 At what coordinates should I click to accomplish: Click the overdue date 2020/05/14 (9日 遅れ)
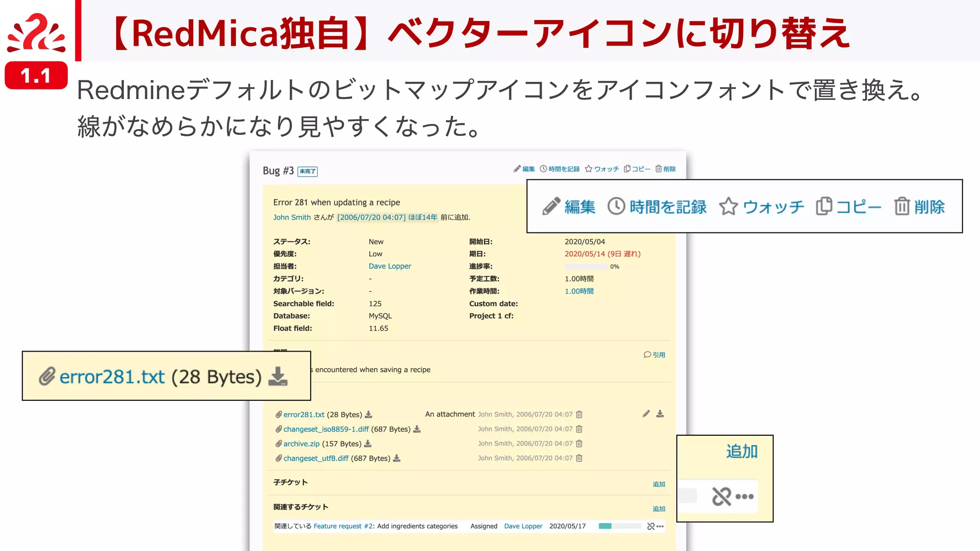pyautogui.click(x=602, y=254)
